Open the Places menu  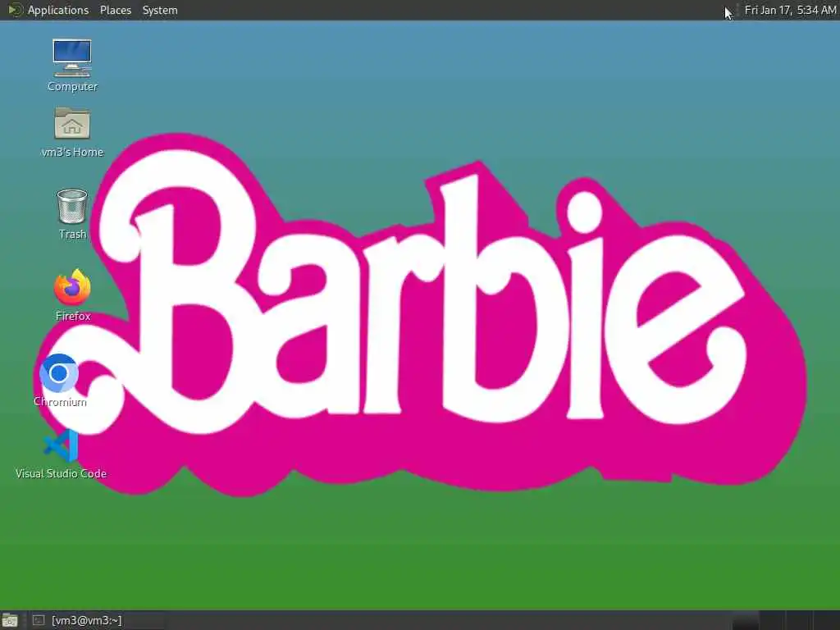tap(115, 10)
